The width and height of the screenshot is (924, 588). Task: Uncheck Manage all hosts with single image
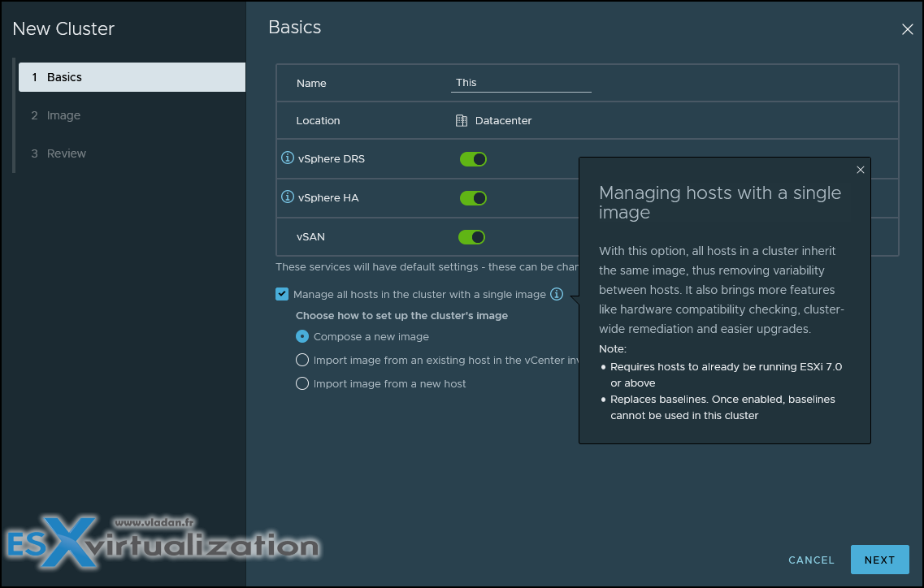pyautogui.click(x=282, y=294)
